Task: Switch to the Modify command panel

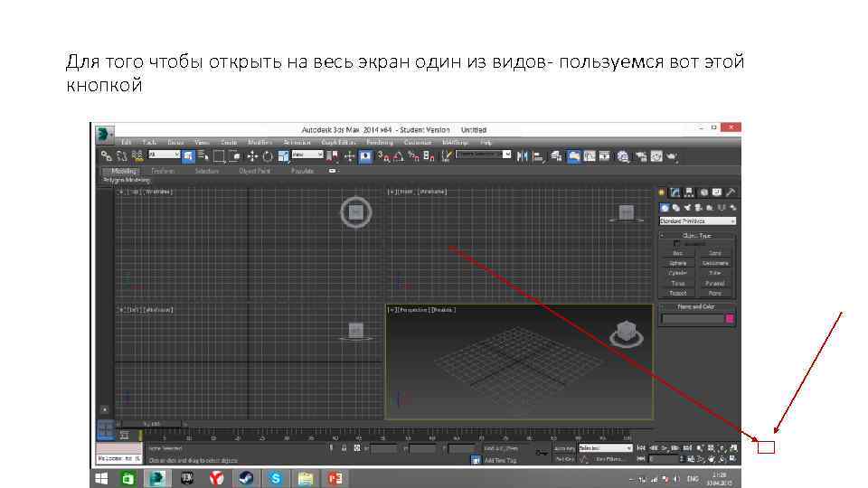Action: pyautogui.click(x=675, y=192)
